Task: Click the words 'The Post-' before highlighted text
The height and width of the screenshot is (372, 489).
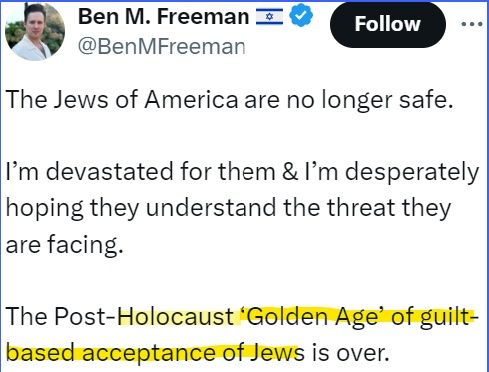Action: [61, 316]
